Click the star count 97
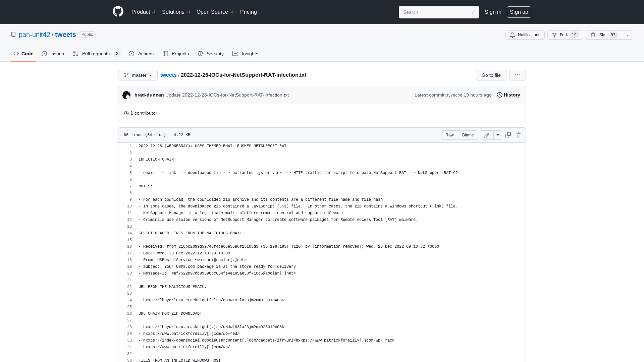The height and width of the screenshot is (362, 644). pyautogui.click(x=613, y=35)
